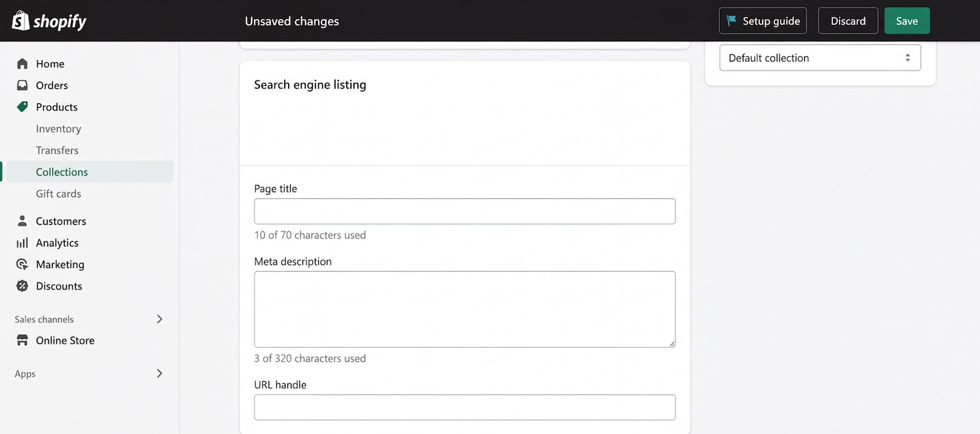Screen dimensions: 980x434
Task: Focus the Page title input field
Action: click(x=465, y=211)
